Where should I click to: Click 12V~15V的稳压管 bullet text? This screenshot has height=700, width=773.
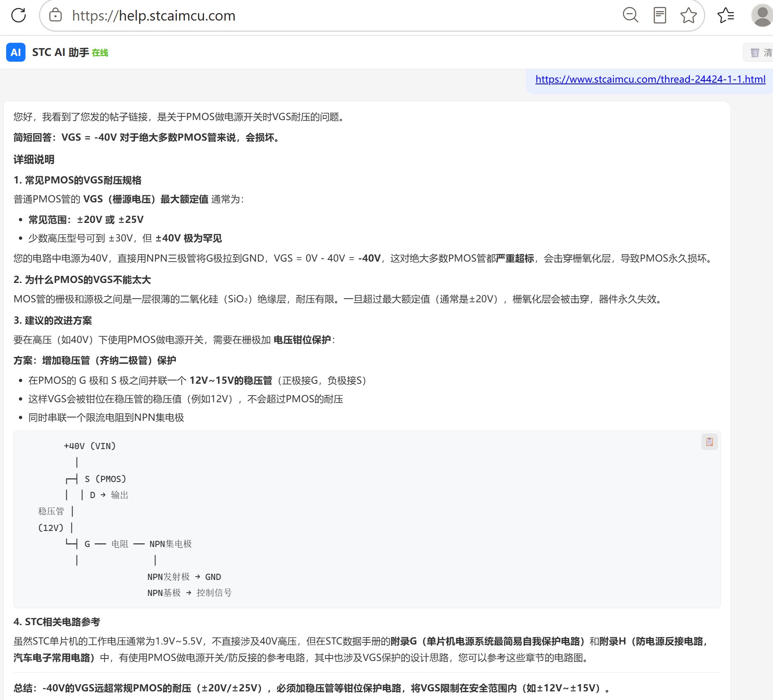point(231,380)
